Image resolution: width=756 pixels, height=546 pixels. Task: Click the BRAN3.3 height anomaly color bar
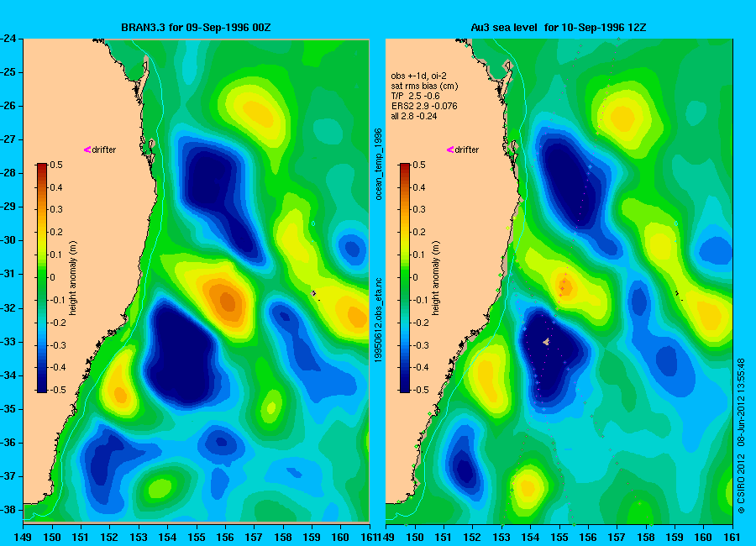pyautogui.click(x=42, y=277)
